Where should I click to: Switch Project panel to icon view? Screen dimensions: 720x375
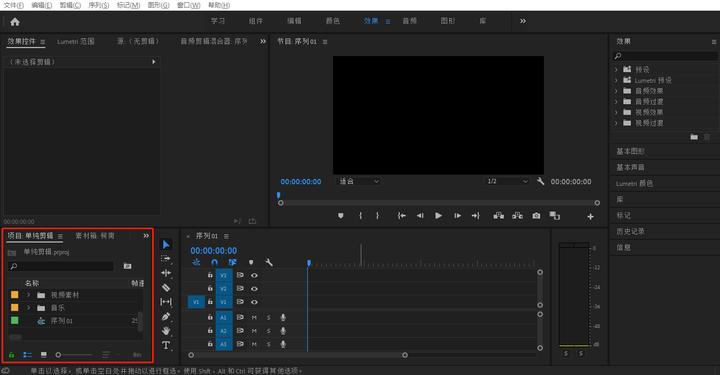(x=44, y=355)
